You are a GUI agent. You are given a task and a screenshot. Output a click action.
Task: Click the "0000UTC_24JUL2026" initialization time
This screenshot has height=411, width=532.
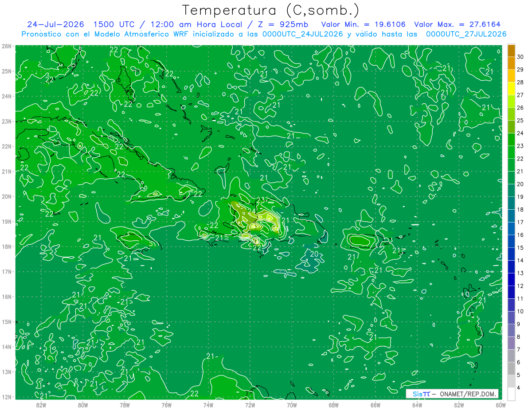click(x=302, y=34)
